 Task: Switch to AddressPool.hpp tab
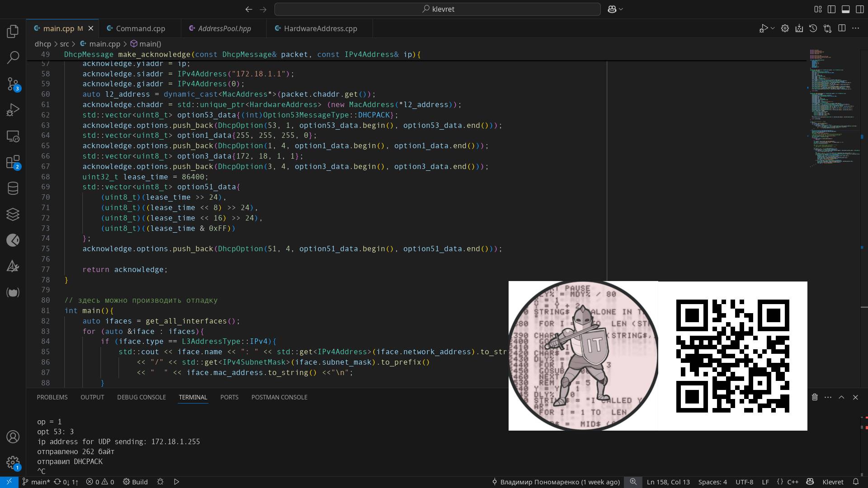(x=224, y=28)
